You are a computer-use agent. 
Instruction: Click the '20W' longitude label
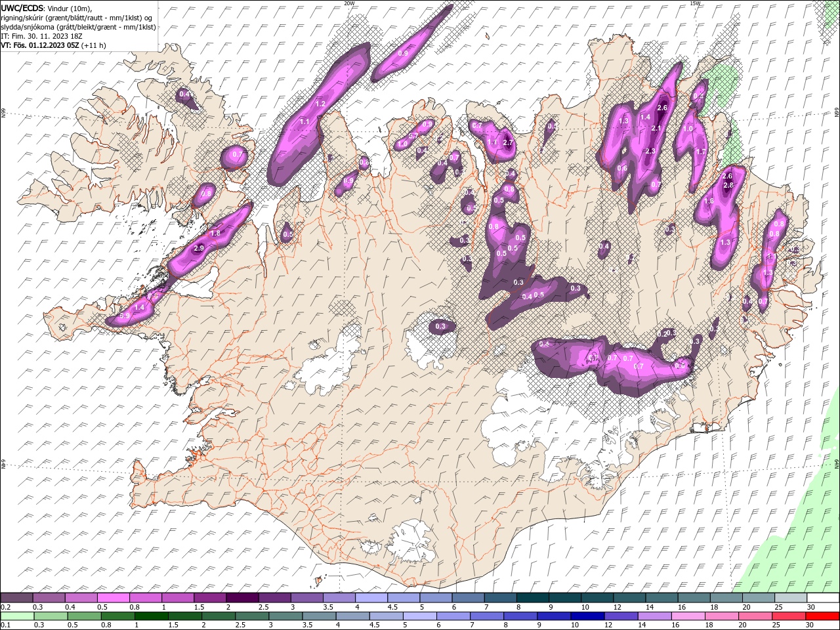pyautogui.click(x=349, y=3)
